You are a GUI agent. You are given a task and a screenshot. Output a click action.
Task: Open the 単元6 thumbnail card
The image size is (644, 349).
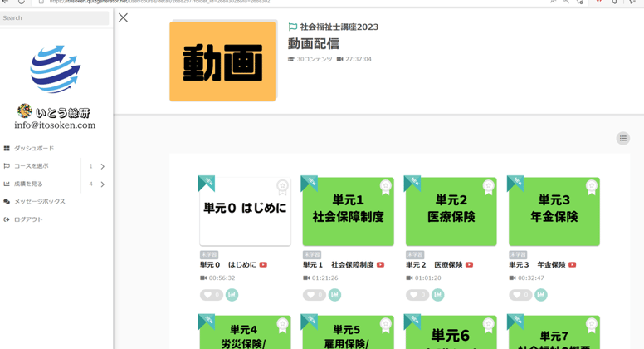[451, 332]
